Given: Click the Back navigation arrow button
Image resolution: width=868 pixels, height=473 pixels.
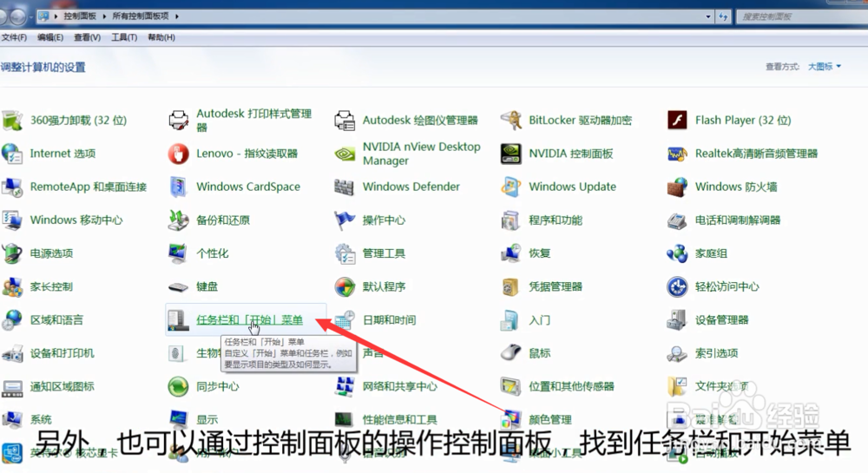Looking at the screenshot, I should pos(3,17).
